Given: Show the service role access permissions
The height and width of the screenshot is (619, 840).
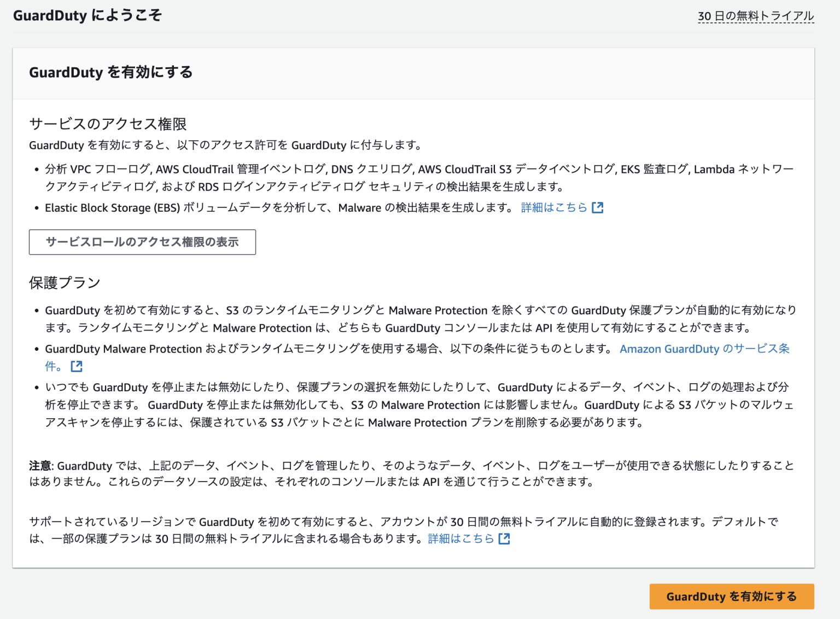Looking at the screenshot, I should pos(142,242).
